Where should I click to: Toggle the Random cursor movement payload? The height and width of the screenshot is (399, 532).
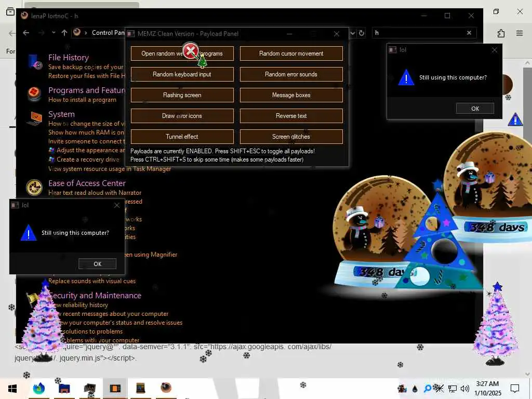coord(291,54)
